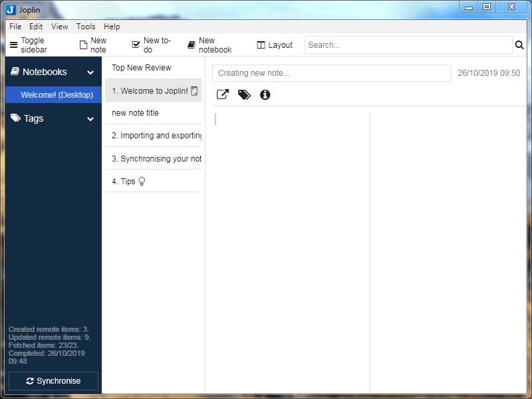Create a new to-do from the toolbar
This screenshot has width=532, height=399.
[151, 45]
